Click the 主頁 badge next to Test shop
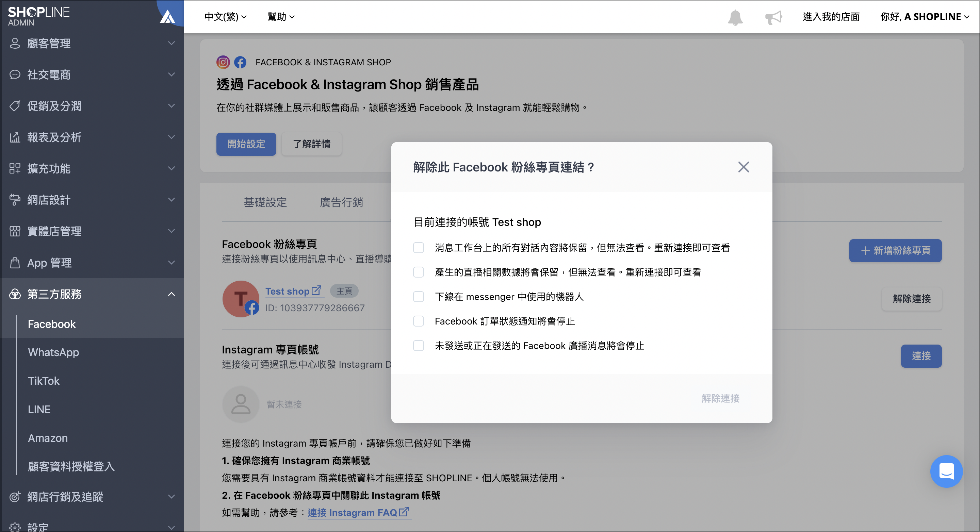Viewport: 980px width, 532px height. (x=344, y=291)
